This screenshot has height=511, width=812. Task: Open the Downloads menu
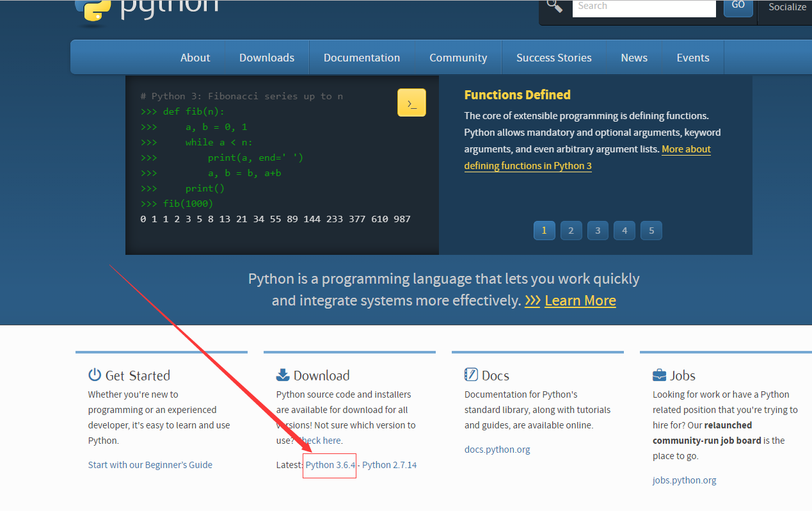pos(267,58)
